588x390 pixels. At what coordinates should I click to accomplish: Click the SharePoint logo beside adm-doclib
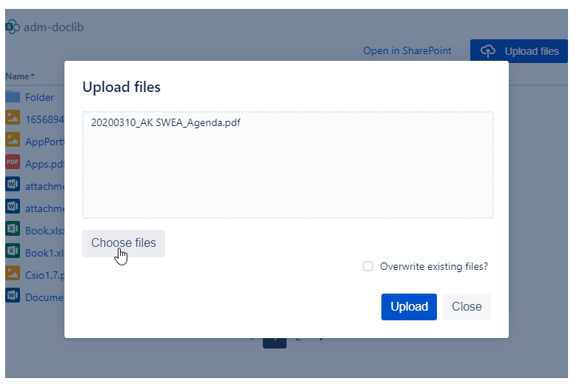coord(12,27)
